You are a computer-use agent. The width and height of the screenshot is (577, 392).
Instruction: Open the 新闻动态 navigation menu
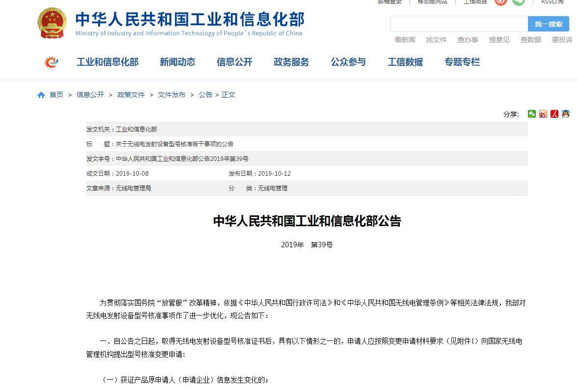pos(178,62)
